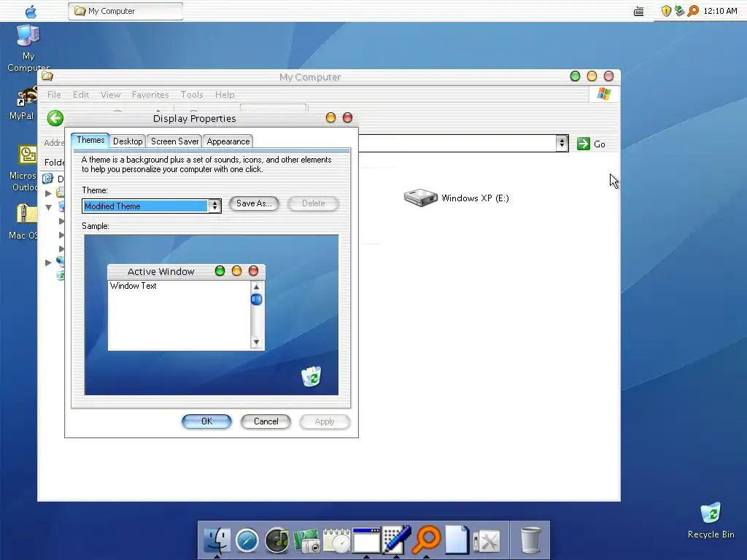This screenshot has width=747, height=560.
Task: Open Favorites menu in My Computer
Action: 150,95
